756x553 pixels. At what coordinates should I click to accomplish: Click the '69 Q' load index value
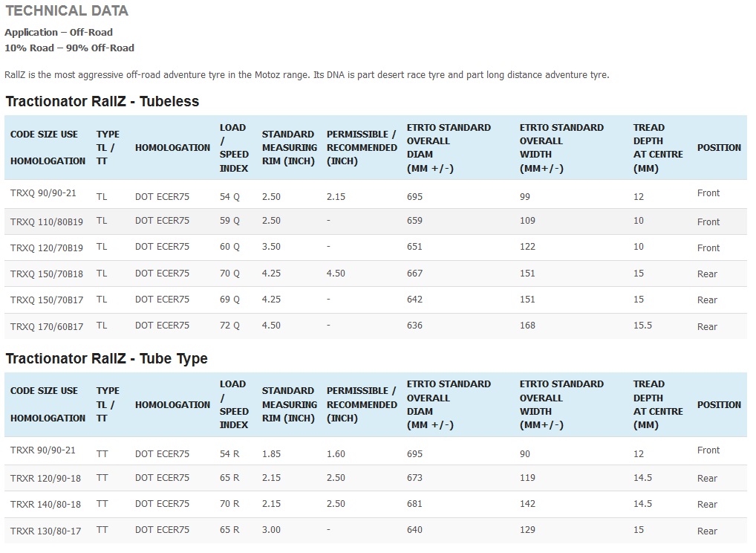click(230, 300)
